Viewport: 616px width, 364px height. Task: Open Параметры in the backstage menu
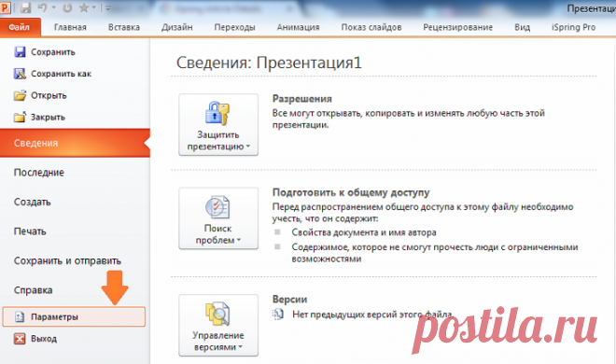tap(74, 317)
